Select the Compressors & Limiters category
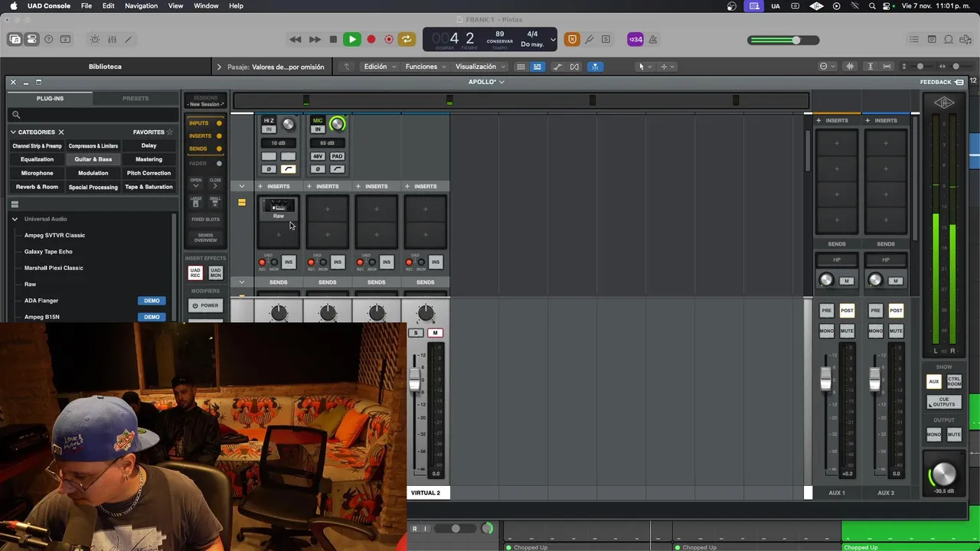 [x=93, y=145]
